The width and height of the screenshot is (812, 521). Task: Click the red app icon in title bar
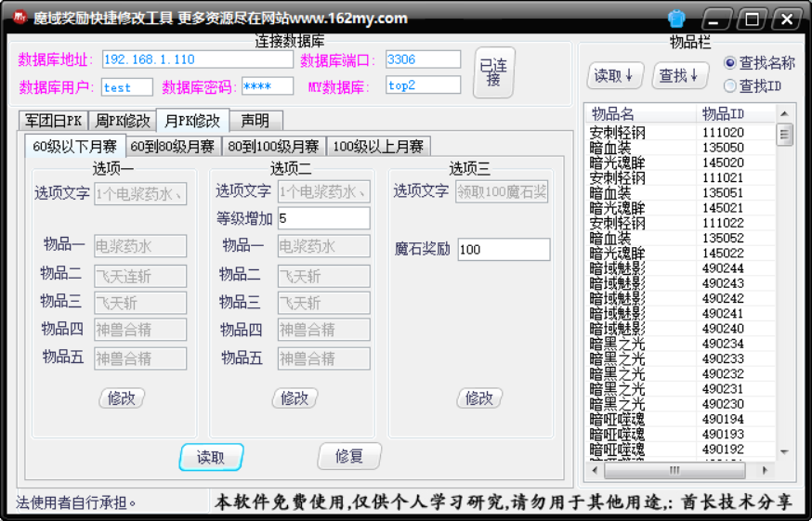(x=18, y=19)
